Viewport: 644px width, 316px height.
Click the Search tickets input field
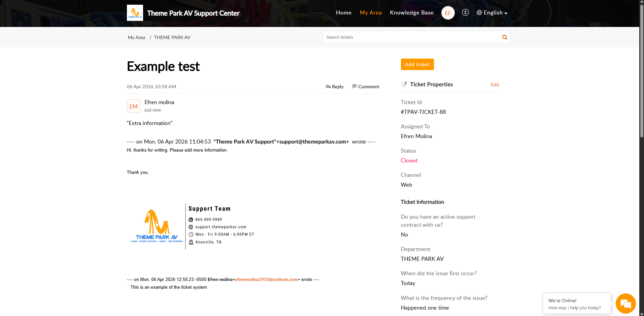(x=412, y=37)
